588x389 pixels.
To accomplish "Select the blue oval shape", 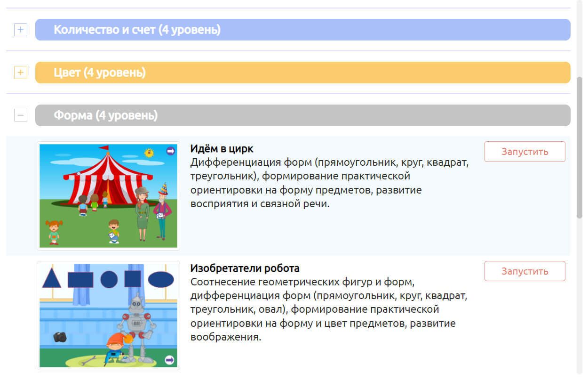I will [161, 279].
